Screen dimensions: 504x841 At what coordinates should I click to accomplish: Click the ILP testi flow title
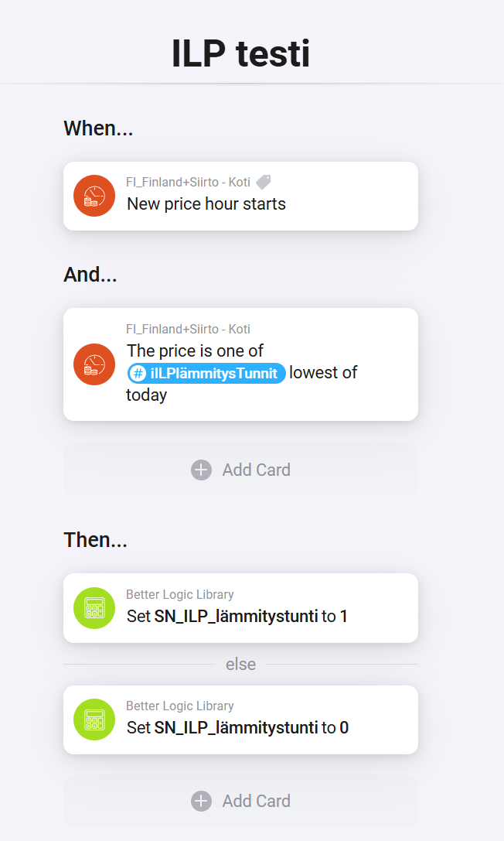tap(240, 54)
